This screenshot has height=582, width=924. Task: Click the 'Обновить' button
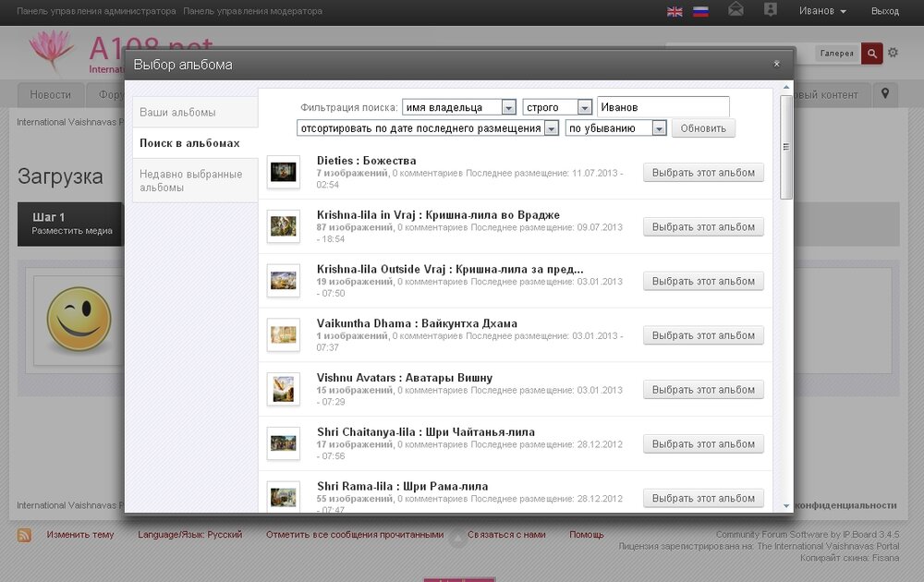click(703, 128)
